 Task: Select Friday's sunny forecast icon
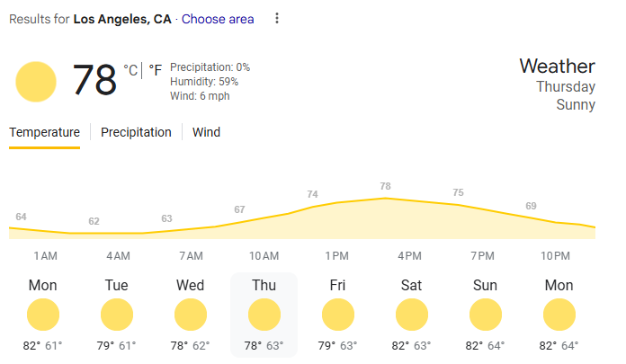tap(338, 315)
